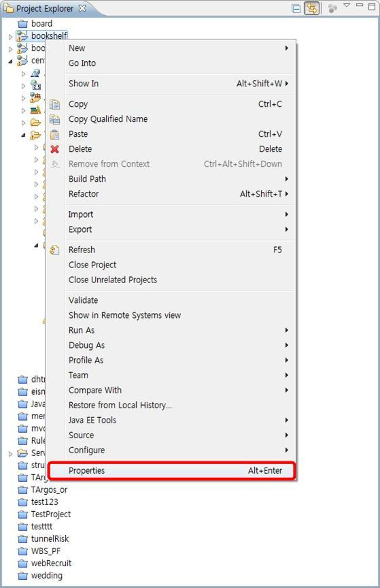The height and width of the screenshot is (588, 380).
Task: Open Properties from context menu
Action: click(171, 471)
